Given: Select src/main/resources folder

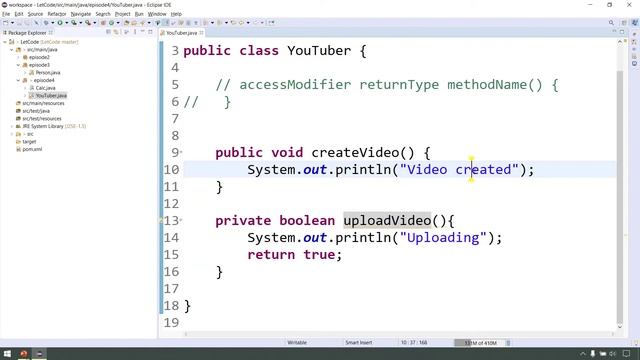Looking at the screenshot, I should pyautogui.click(x=43, y=103).
